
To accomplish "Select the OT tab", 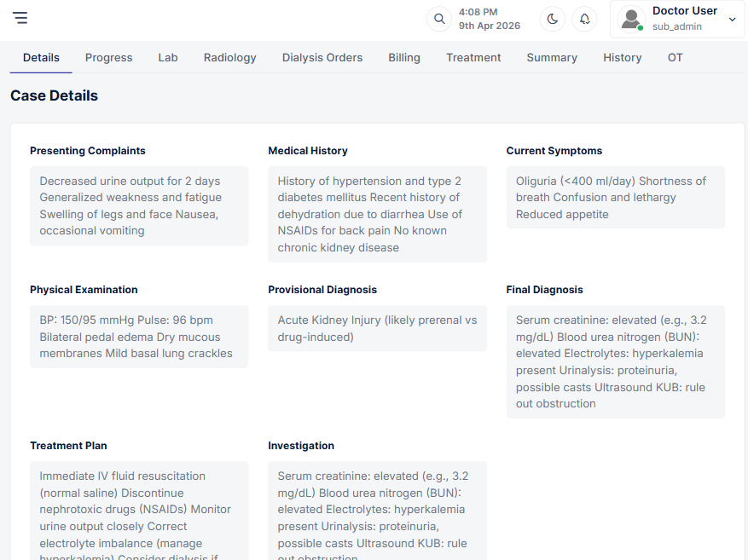I will pos(675,58).
